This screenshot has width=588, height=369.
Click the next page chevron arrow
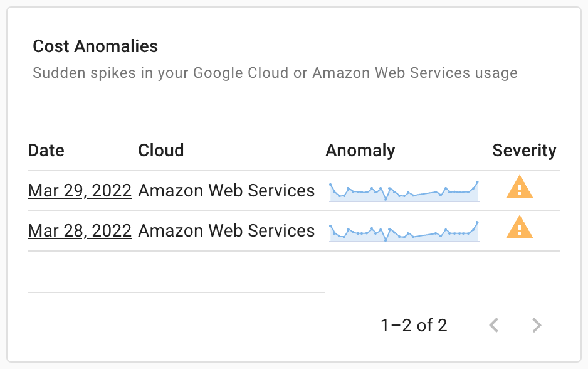pyautogui.click(x=537, y=325)
